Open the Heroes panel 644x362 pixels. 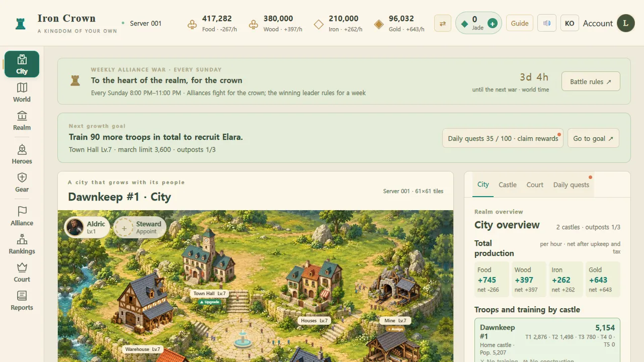[x=22, y=154]
